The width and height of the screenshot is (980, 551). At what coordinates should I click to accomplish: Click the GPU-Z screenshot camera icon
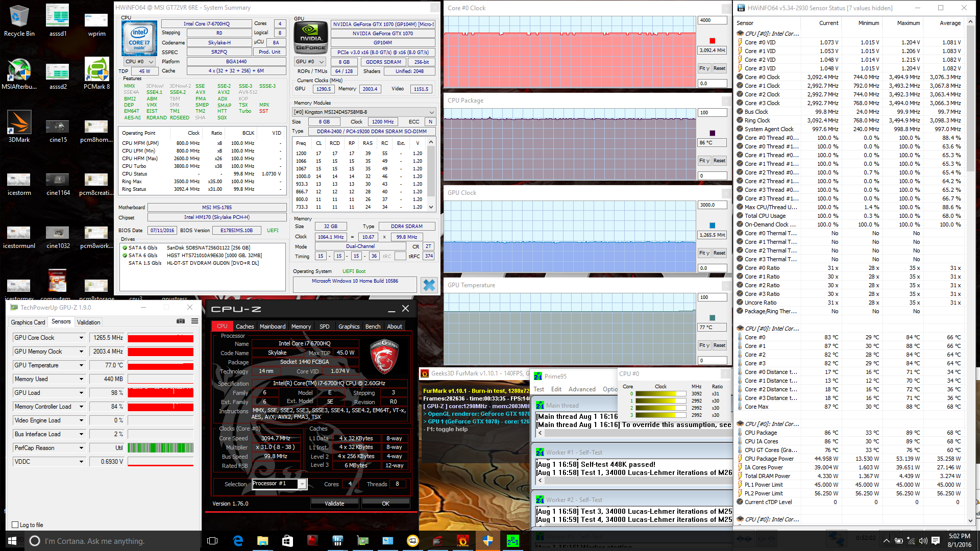(x=181, y=321)
